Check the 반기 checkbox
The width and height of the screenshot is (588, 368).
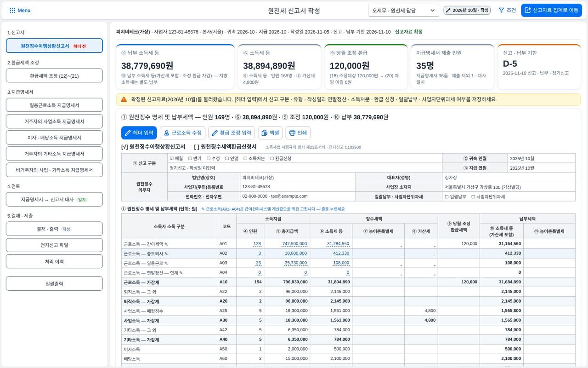pyautogui.click(x=190, y=158)
